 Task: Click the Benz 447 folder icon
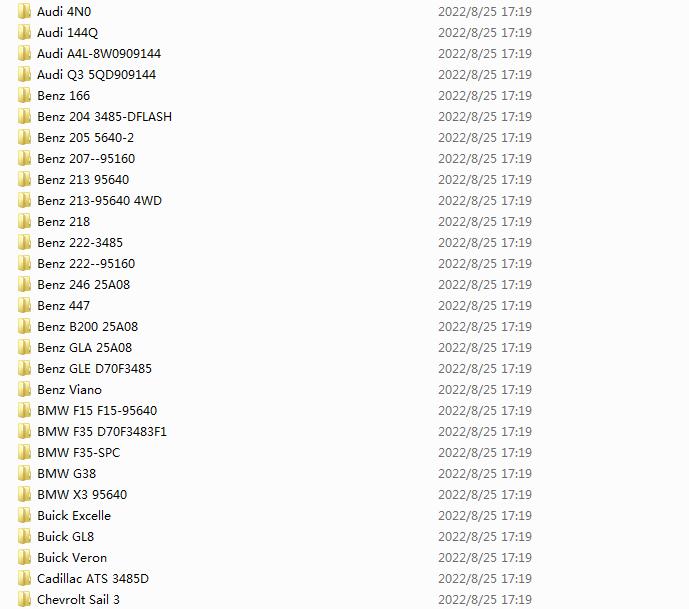24,305
